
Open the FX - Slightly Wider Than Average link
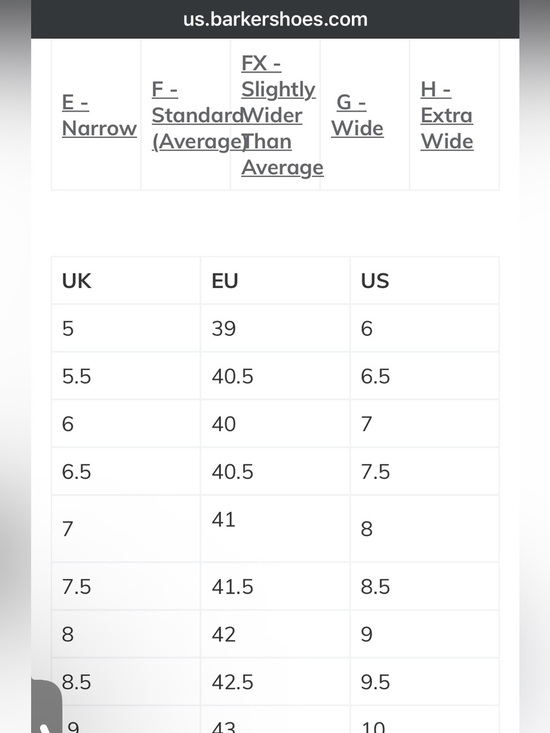tap(282, 115)
